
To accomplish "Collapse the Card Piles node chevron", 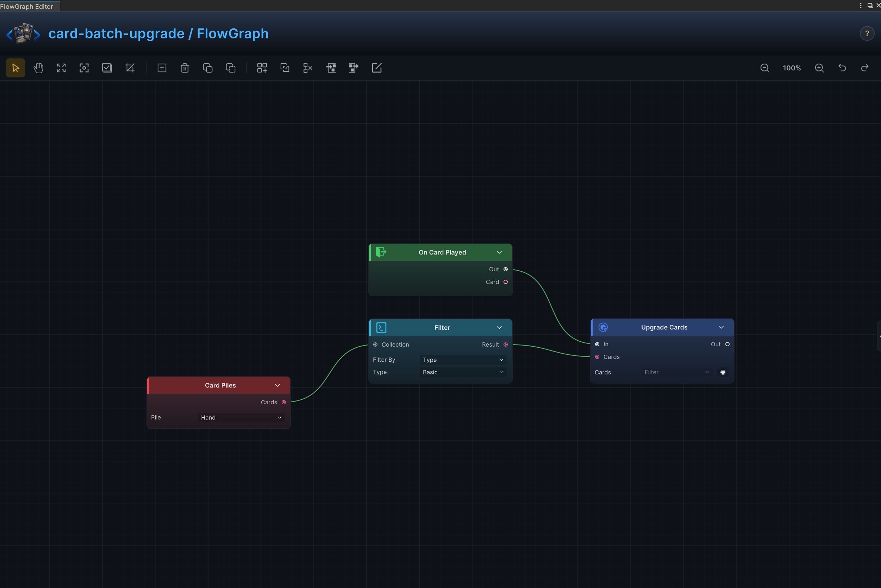I will pyautogui.click(x=278, y=386).
